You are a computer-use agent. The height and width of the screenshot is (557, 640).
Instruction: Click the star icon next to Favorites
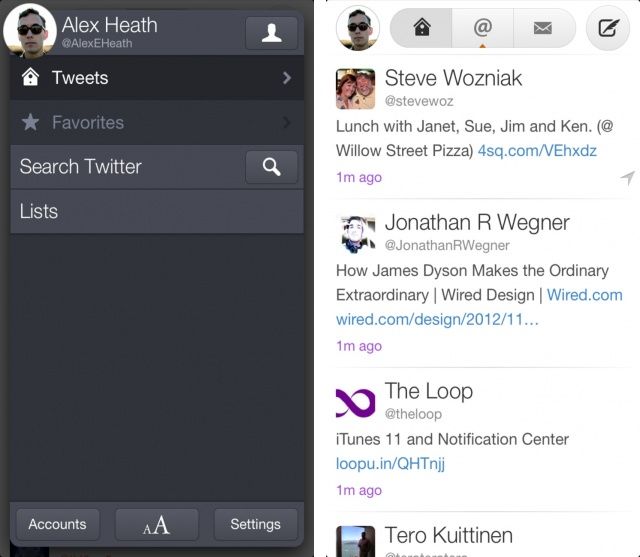[30, 122]
